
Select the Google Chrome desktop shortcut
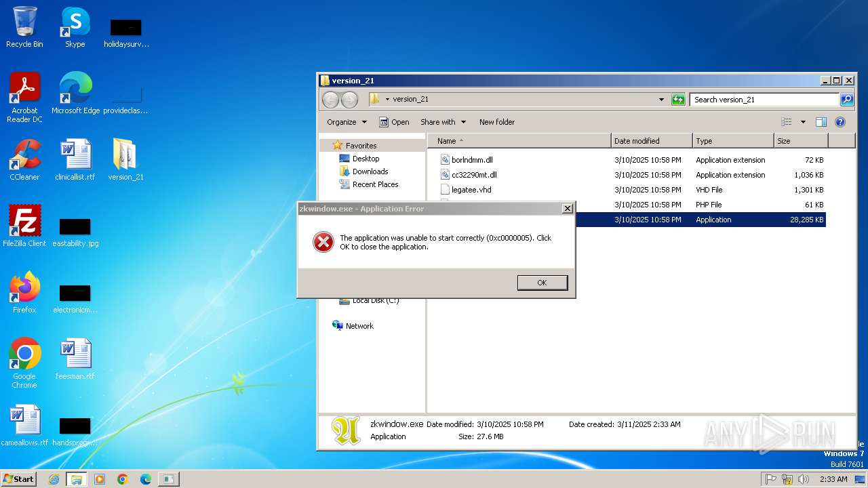coord(24,363)
